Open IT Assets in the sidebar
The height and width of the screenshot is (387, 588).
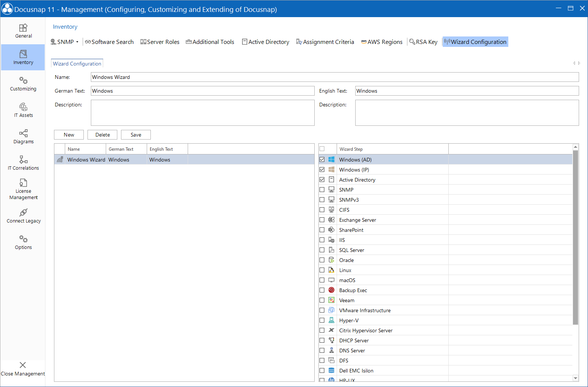[23, 110]
